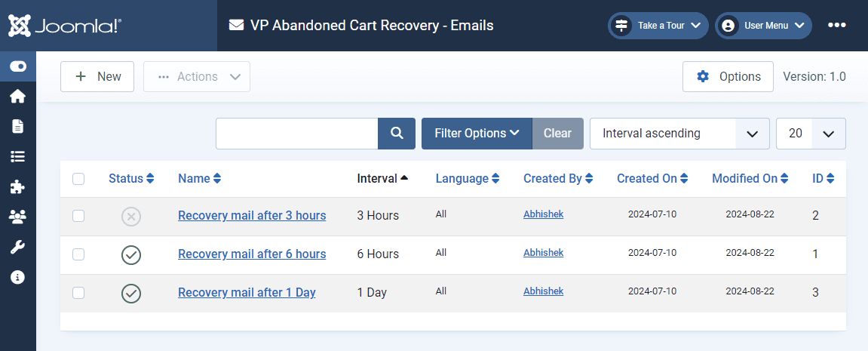
Task: Click the 3 Hours interval cell
Action: coord(378,215)
